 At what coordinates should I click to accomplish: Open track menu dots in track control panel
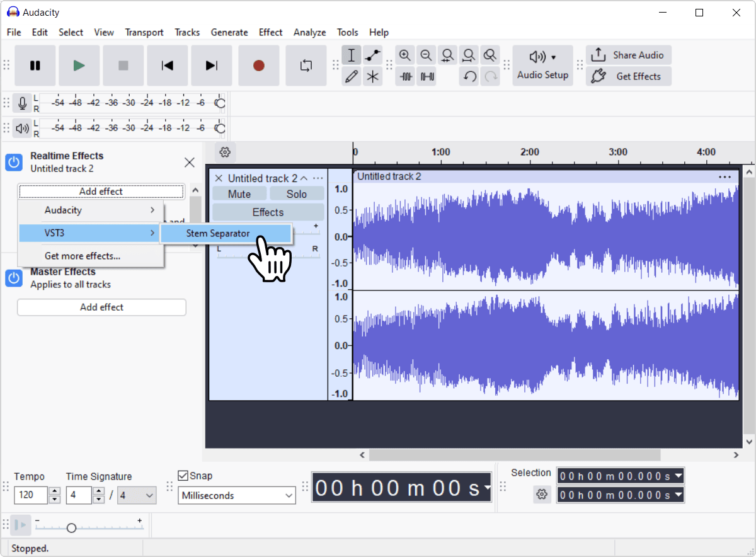pos(318,178)
